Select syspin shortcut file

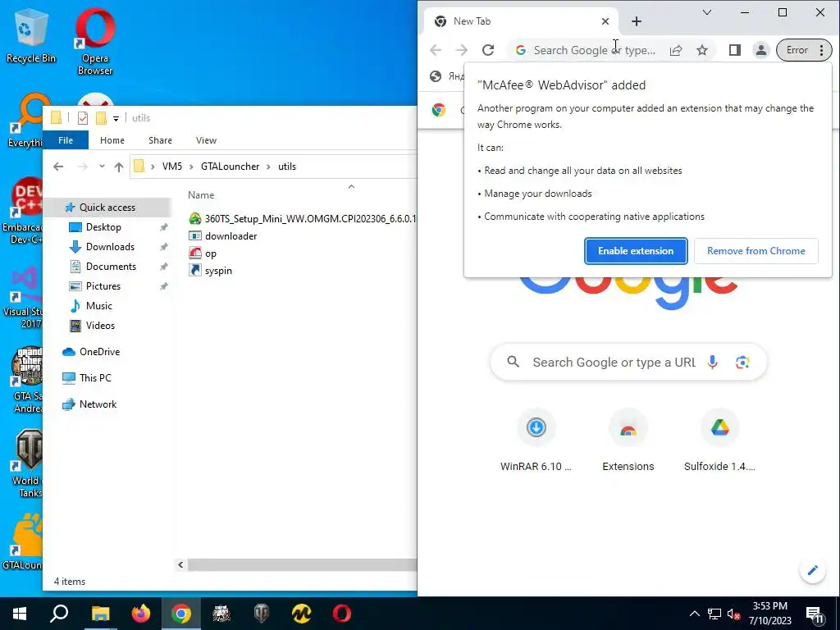[x=211, y=271]
